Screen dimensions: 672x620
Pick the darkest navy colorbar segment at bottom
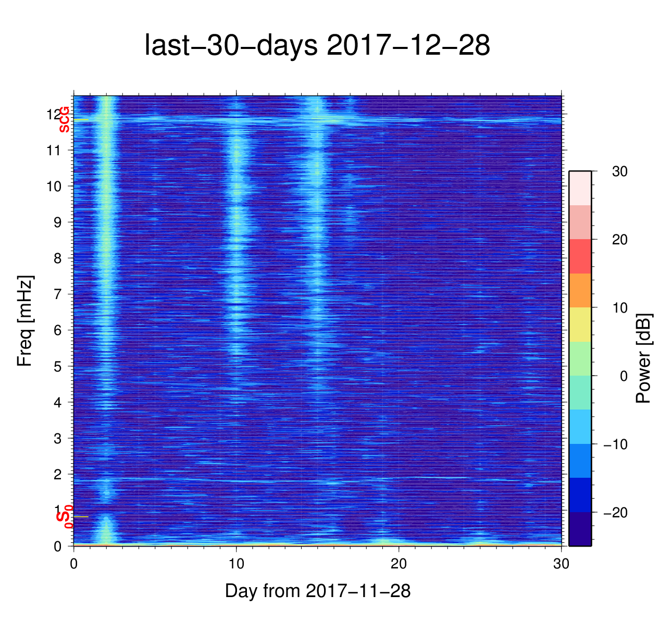tap(580, 529)
